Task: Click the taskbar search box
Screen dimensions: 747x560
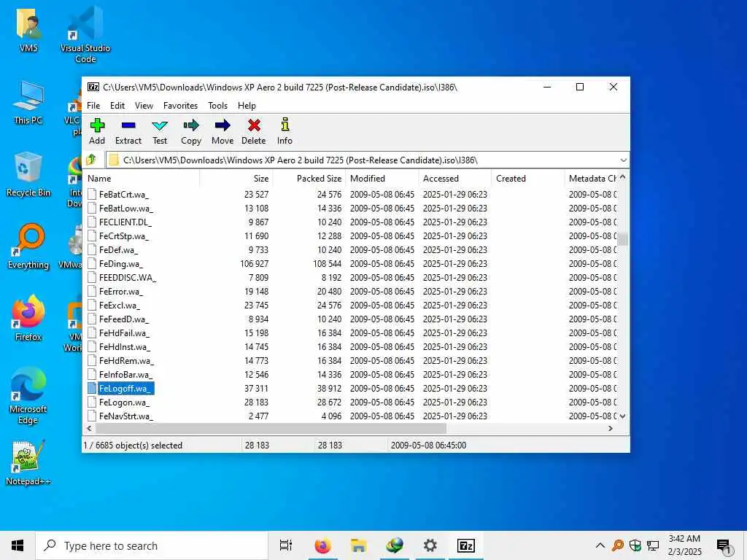Action: pyautogui.click(x=152, y=545)
